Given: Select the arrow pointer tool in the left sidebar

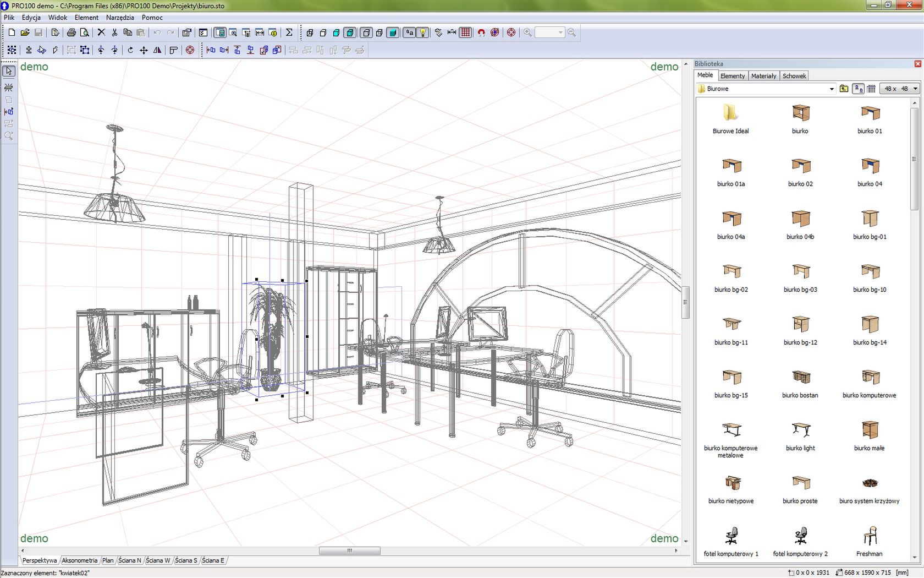Looking at the screenshot, I should point(9,71).
